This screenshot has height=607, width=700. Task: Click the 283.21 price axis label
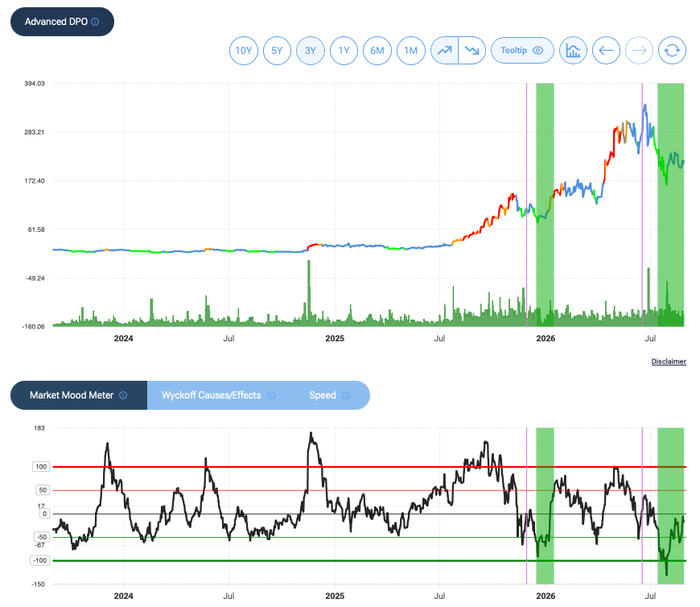[35, 132]
